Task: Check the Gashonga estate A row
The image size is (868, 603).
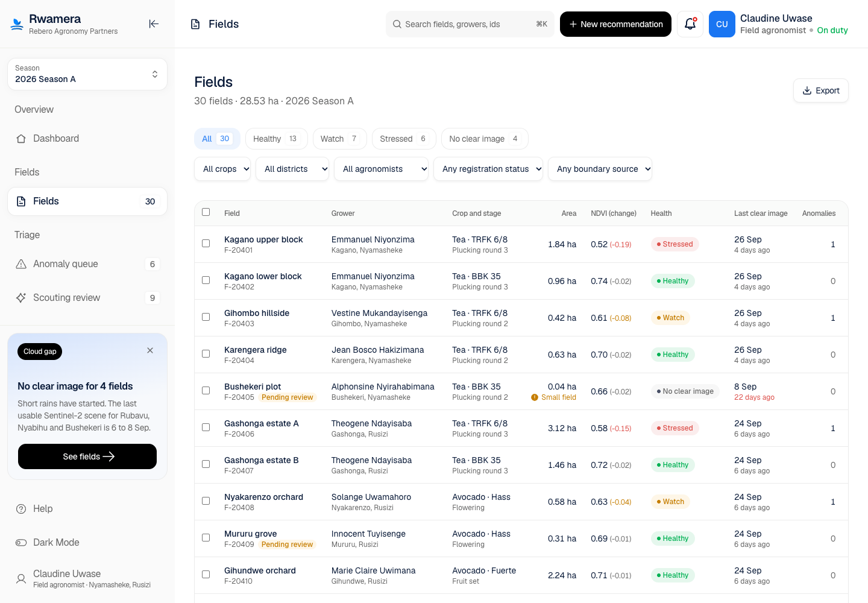Action: (206, 428)
